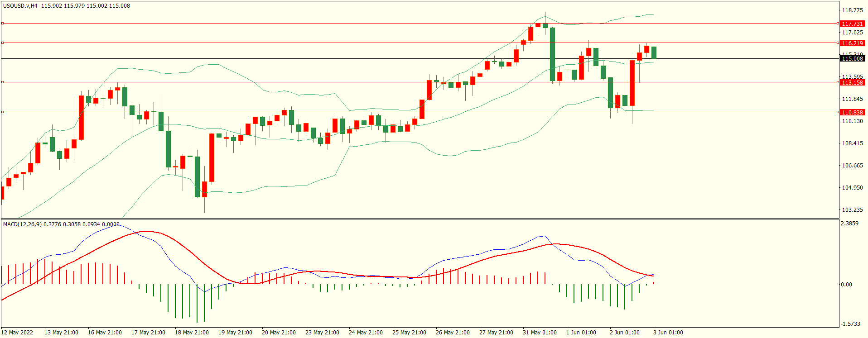Click left anchor square of red 116.219 line
The image size is (868, 338).
pyautogui.click(x=2, y=43)
